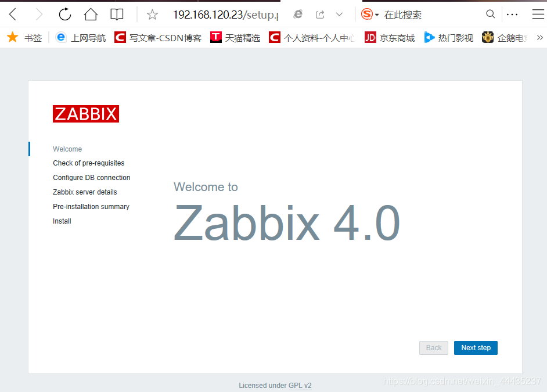Select the Install step
Image resolution: width=547 pixels, height=392 pixels.
tap(62, 221)
